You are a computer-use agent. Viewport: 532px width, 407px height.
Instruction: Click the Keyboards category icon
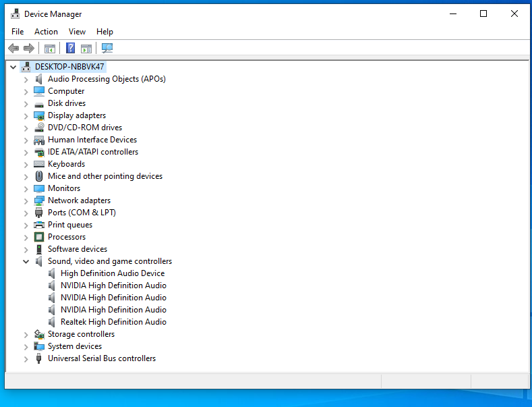[x=39, y=164]
